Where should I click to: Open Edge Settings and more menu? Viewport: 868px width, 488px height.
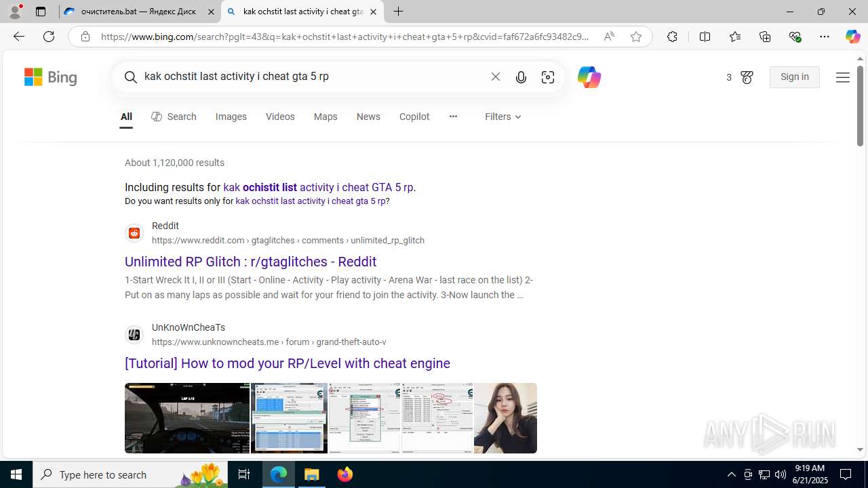(x=825, y=37)
